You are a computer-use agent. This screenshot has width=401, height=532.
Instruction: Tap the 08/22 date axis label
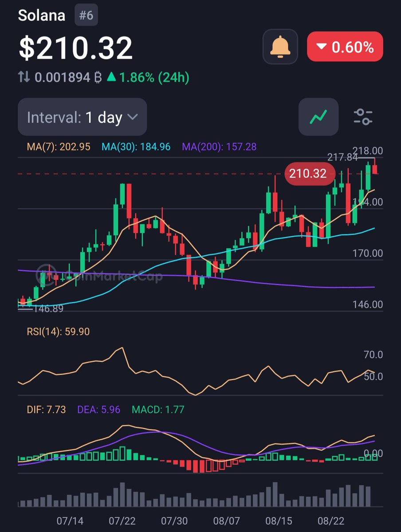pyautogui.click(x=330, y=520)
